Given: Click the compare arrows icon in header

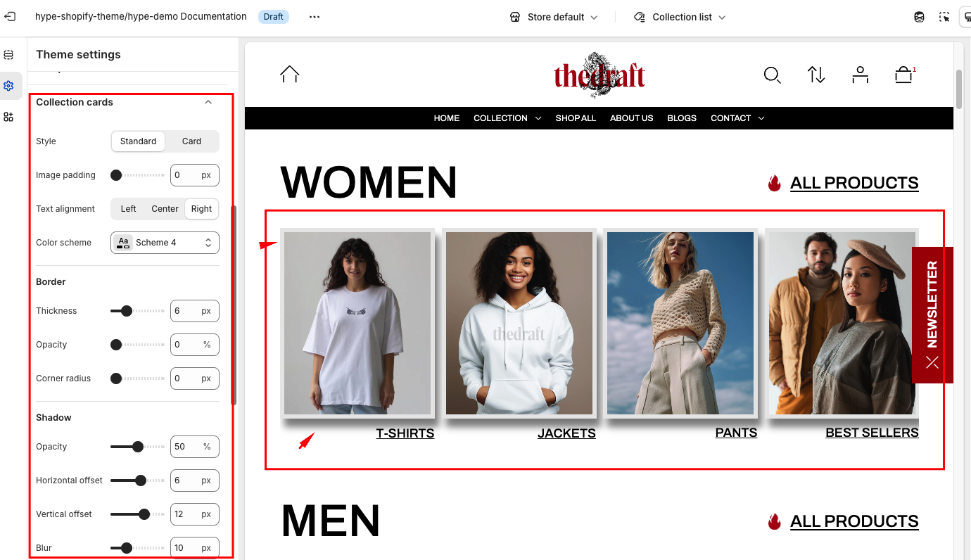Looking at the screenshot, I should click(x=816, y=75).
